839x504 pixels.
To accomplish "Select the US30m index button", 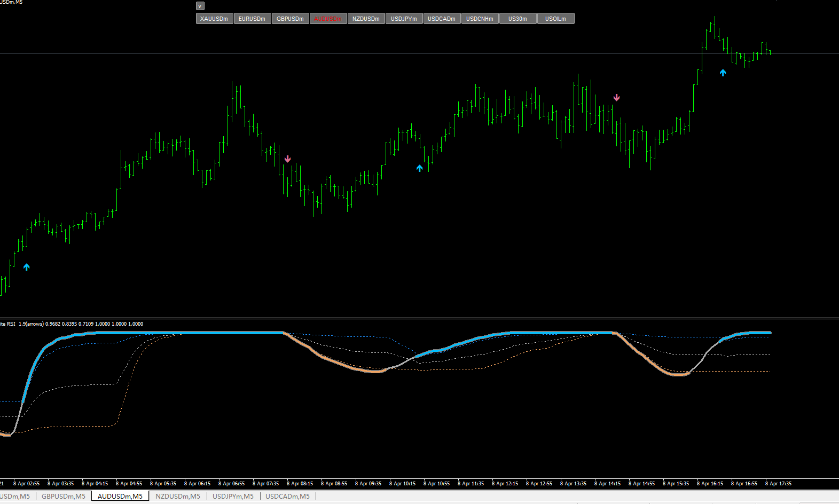I will point(517,19).
